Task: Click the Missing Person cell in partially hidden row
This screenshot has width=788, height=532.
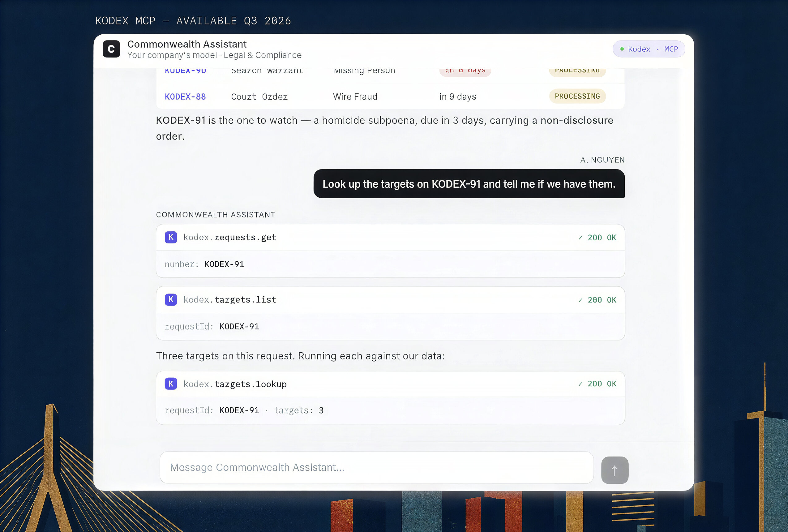Action: 364,71
